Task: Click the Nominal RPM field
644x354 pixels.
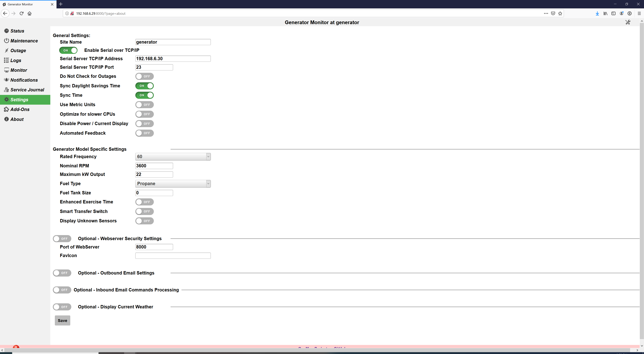Action: tap(154, 166)
